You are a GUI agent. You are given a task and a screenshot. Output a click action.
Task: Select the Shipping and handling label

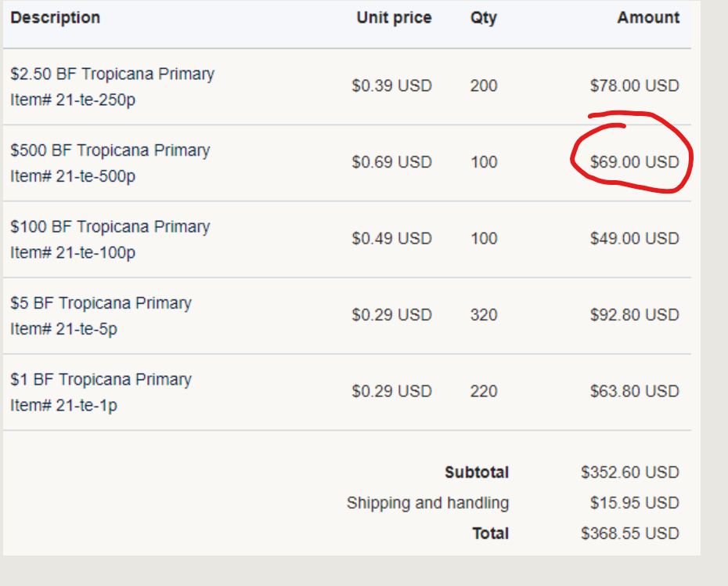[x=427, y=503]
